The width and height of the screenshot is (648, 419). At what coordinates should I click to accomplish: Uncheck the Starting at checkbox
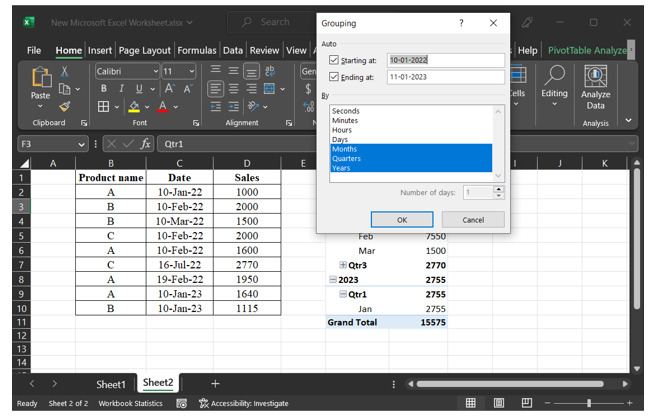click(x=335, y=60)
